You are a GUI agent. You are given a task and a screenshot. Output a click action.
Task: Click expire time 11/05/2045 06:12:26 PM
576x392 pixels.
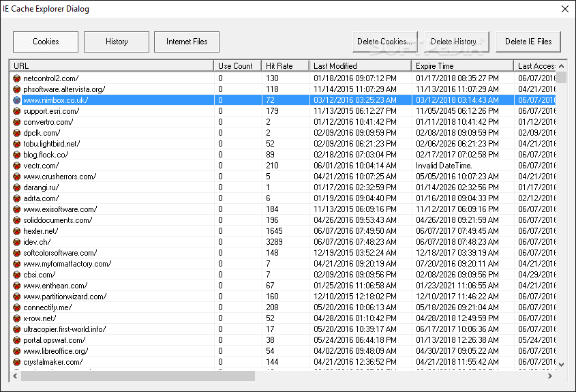(457, 111)
